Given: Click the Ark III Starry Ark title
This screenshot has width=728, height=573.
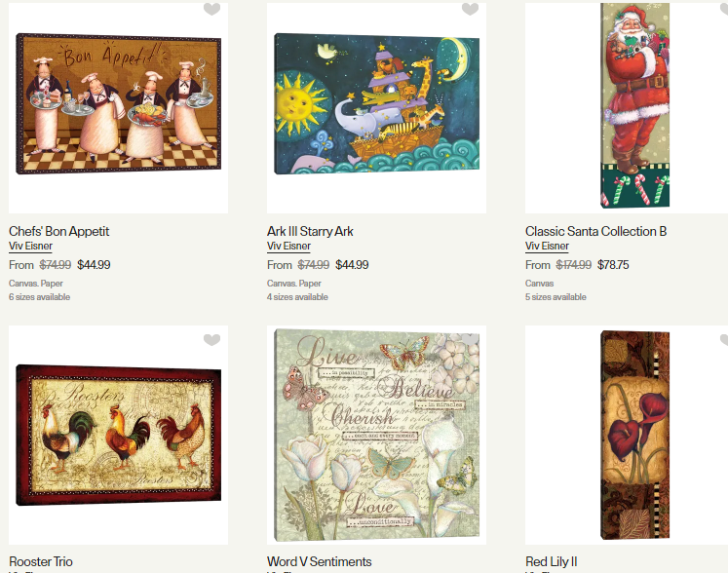Looking at the screenshot, I should click(x=310, y=231).
